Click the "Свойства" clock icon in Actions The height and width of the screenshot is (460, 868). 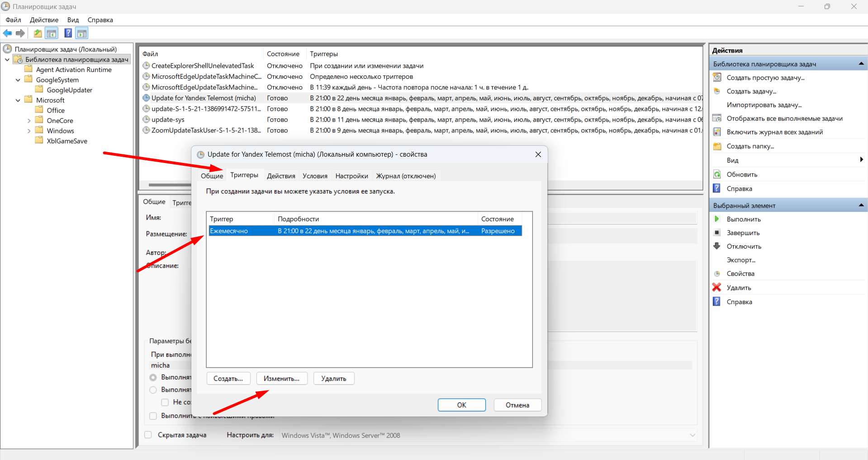tap(717, 273)
